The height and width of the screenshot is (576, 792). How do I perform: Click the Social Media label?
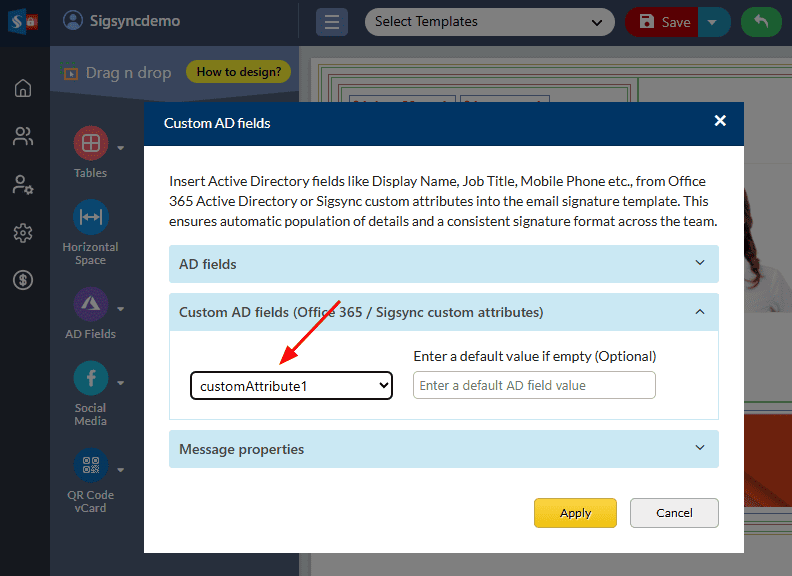90,414
